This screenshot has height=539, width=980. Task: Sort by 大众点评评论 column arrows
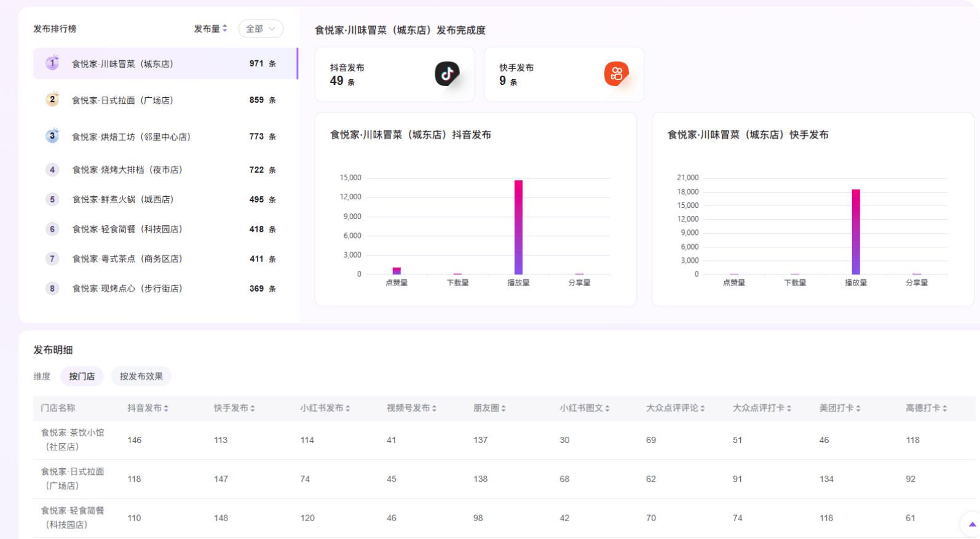[702, 409]
